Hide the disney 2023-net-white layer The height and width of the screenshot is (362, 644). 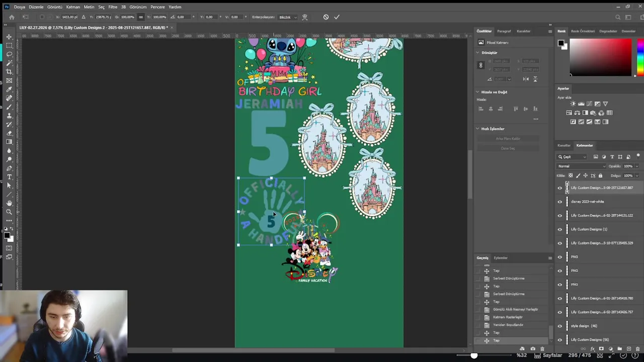tap(560, 202)
